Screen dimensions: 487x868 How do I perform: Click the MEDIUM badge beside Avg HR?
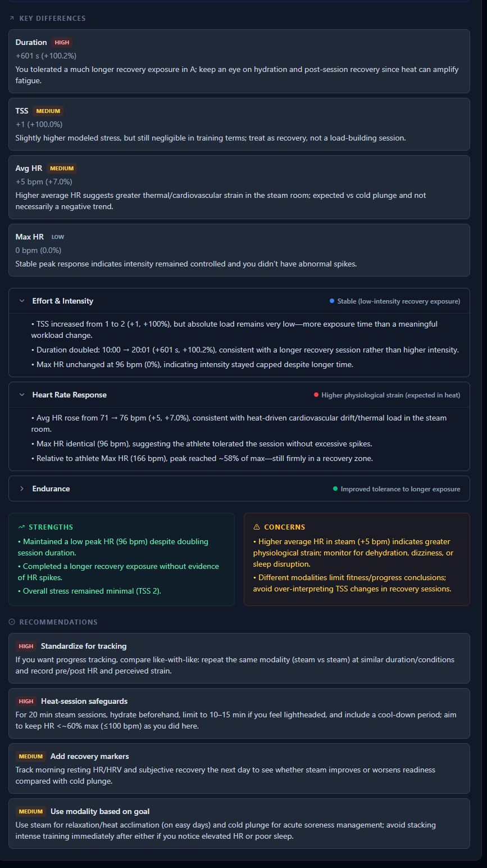coord(62,168)
